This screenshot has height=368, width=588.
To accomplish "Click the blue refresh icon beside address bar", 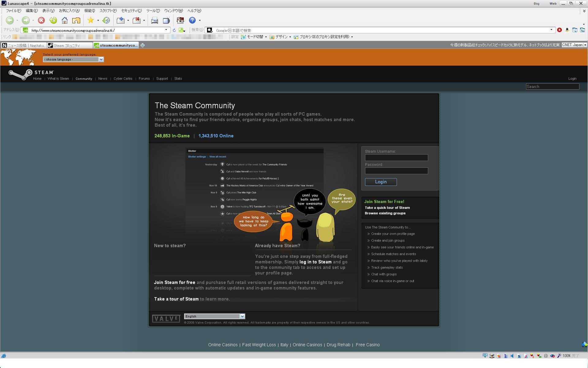I will (174, 30).
